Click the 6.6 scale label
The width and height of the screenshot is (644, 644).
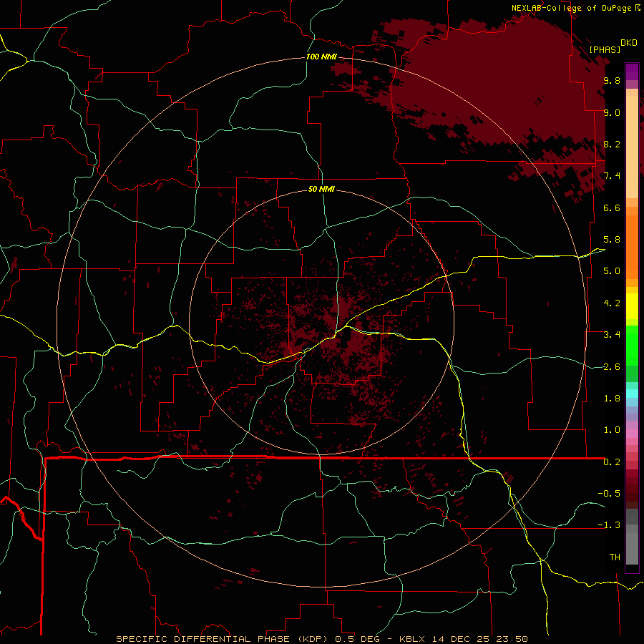click(612, 208)
